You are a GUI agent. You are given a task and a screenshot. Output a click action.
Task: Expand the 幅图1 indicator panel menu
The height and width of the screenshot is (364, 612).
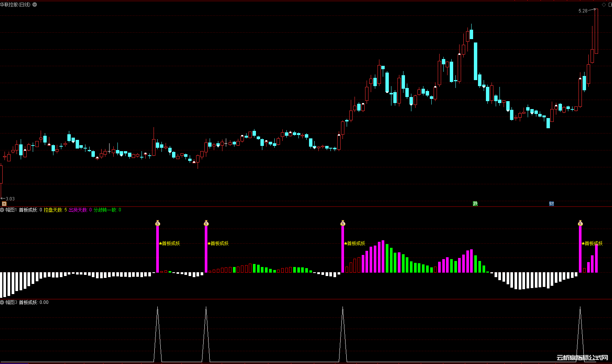click(2, 210)
